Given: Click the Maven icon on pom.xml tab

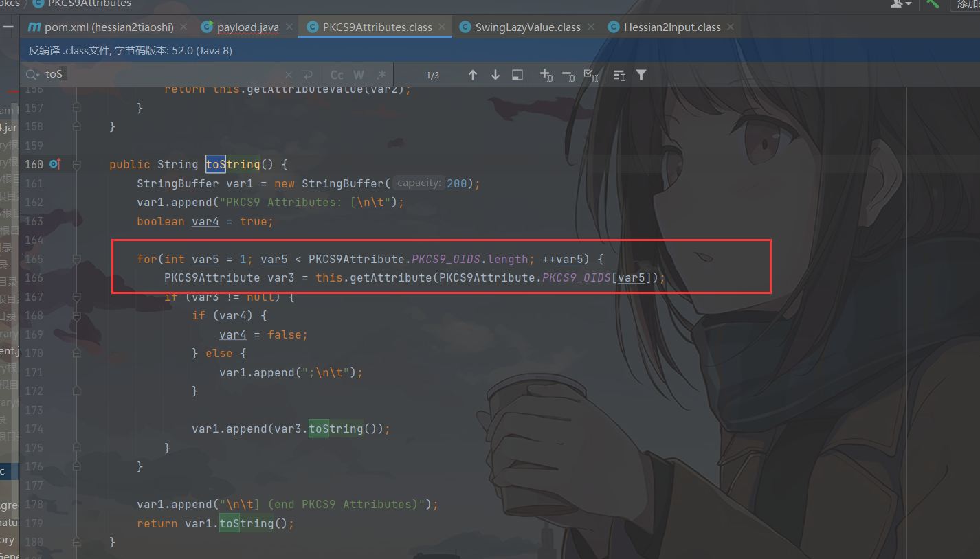Looking at the screenshot, I should click(34, 27).
